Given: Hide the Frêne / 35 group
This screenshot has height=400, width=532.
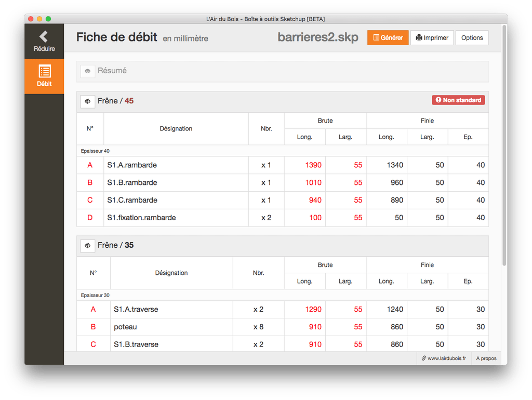Looking at the screenshot, I should [x=87, y=245].
